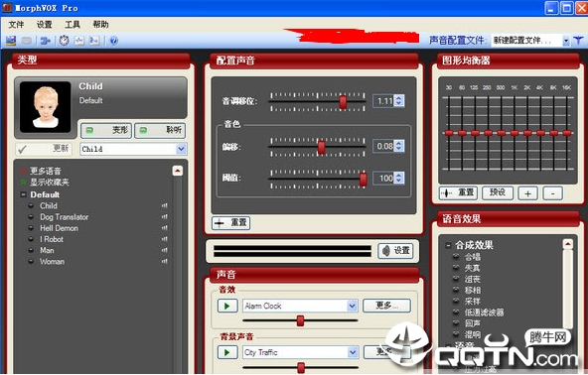Screen dimensions: 588x375
Task: Click the 1K equalizer band slider
Action: pyautogui.click(x=514, y=133)
